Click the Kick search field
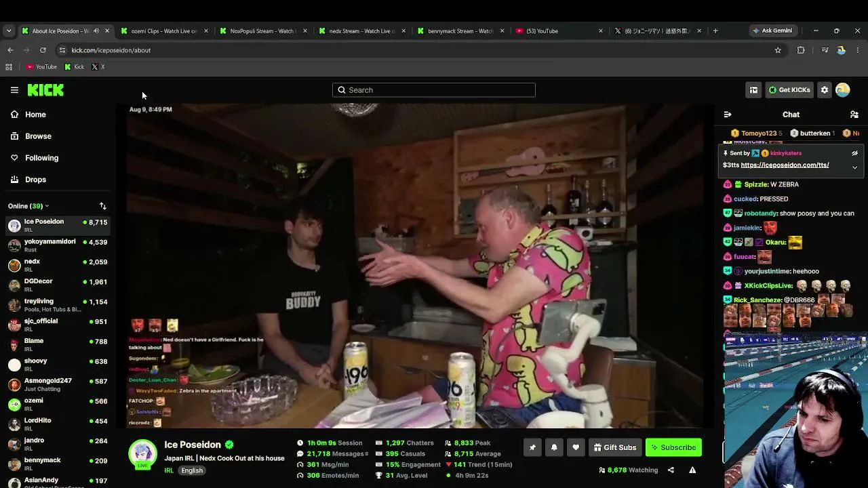This screenshot has width=868, height=488. click(434, 89)
